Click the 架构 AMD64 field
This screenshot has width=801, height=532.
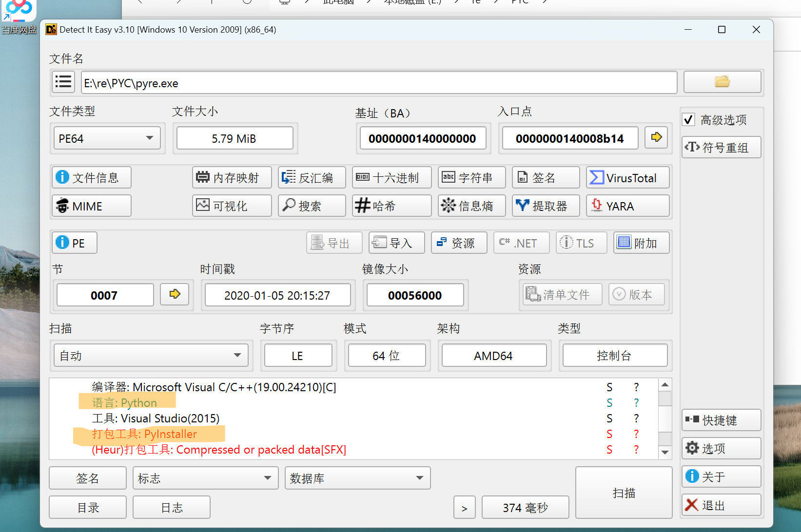click(x=494, y=355)
